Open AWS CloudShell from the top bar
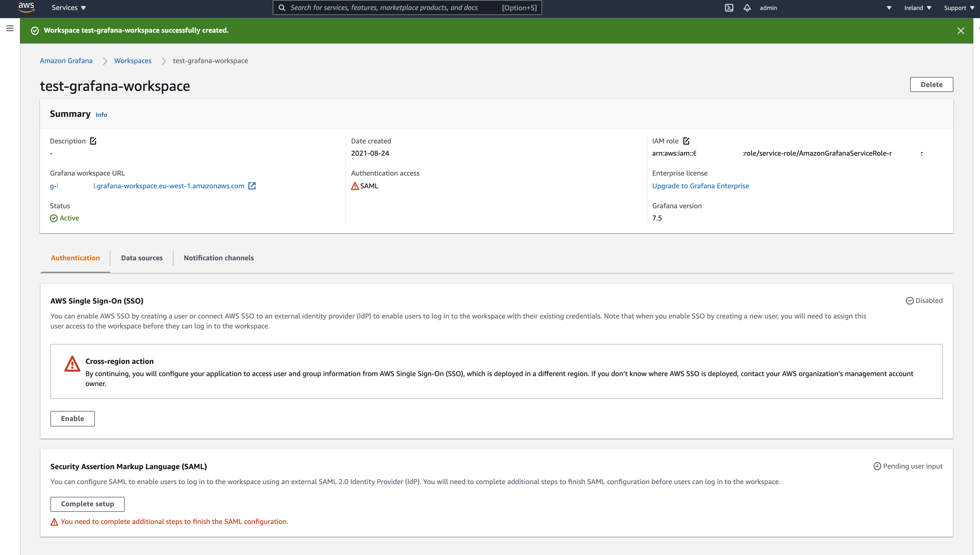Image resolution: width=980 pixels, height=555 pixels. [729, 8]
